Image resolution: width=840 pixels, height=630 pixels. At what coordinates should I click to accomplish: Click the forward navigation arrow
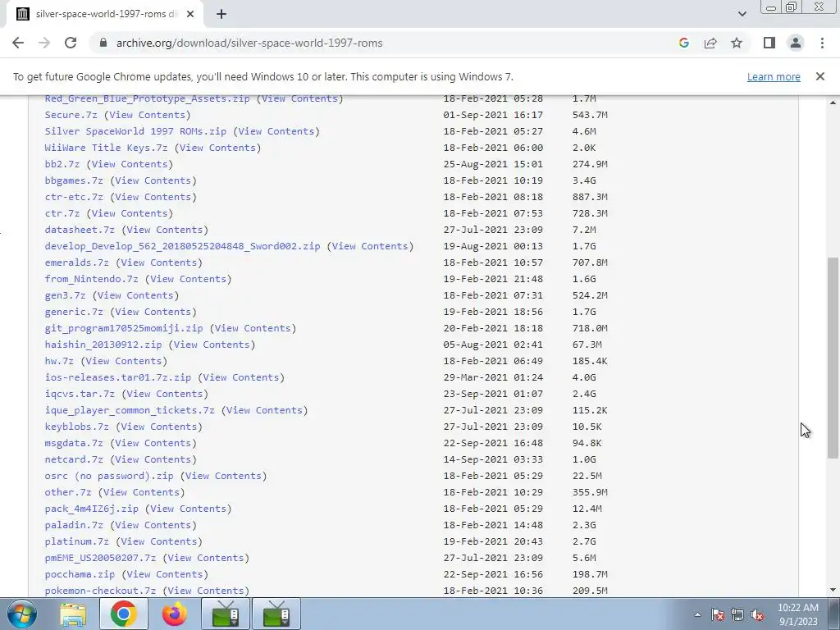point(44,43)
